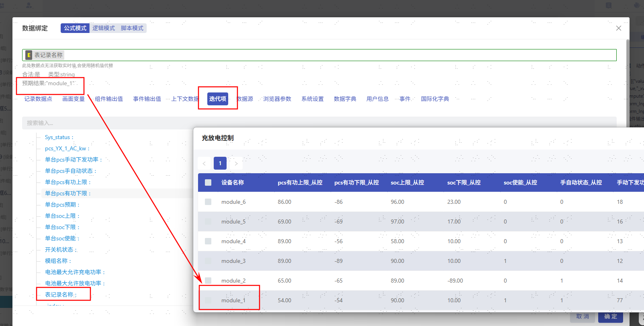This screenshot has height=326, width=644.
Task: Click the -89.00 cell in module_2 row
Action: pyautogui.click(x=455, y=281)
